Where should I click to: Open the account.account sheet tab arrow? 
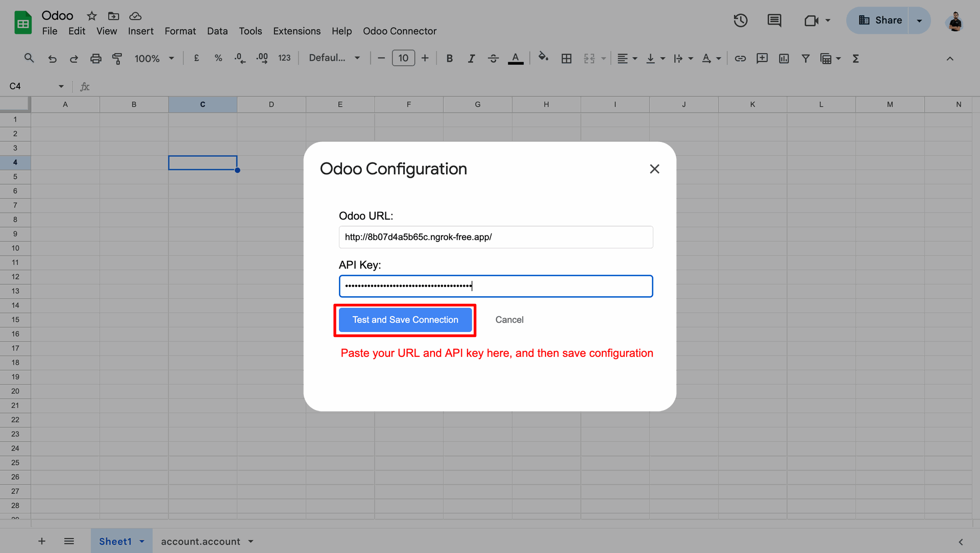251,541
